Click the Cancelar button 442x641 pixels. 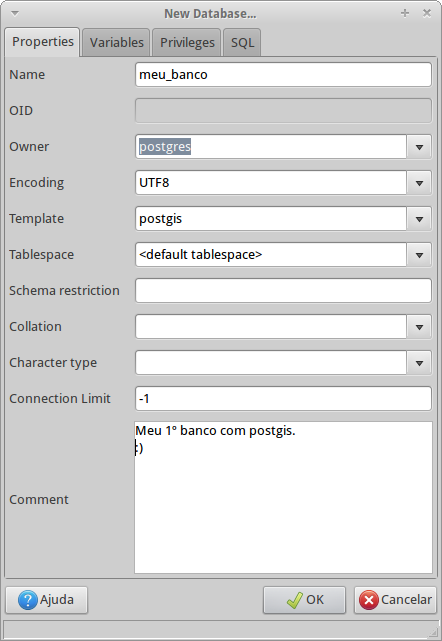click(395, 600)
